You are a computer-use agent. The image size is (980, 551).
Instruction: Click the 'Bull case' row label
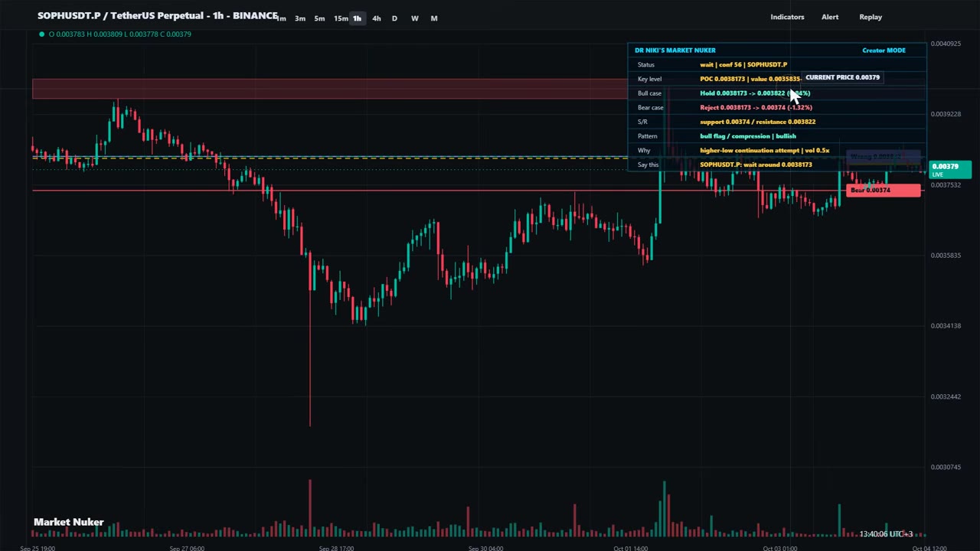coord(649,93)
